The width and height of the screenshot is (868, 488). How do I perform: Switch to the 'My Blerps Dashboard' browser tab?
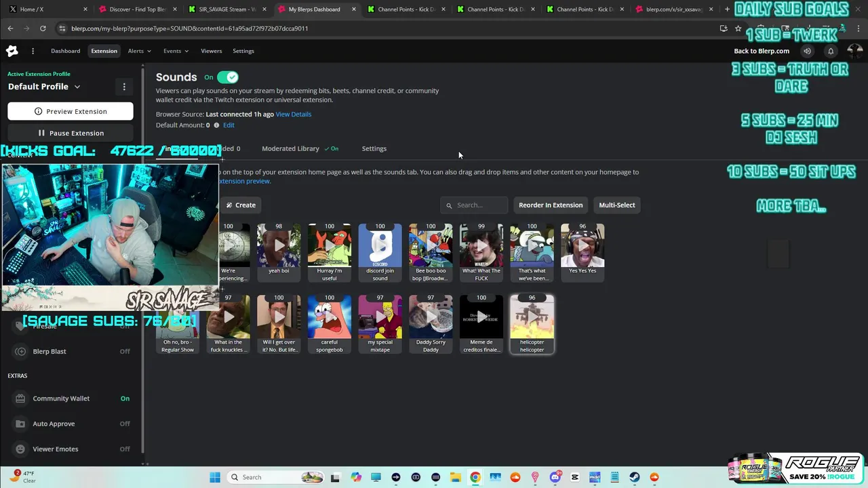[x=316, y=9]
